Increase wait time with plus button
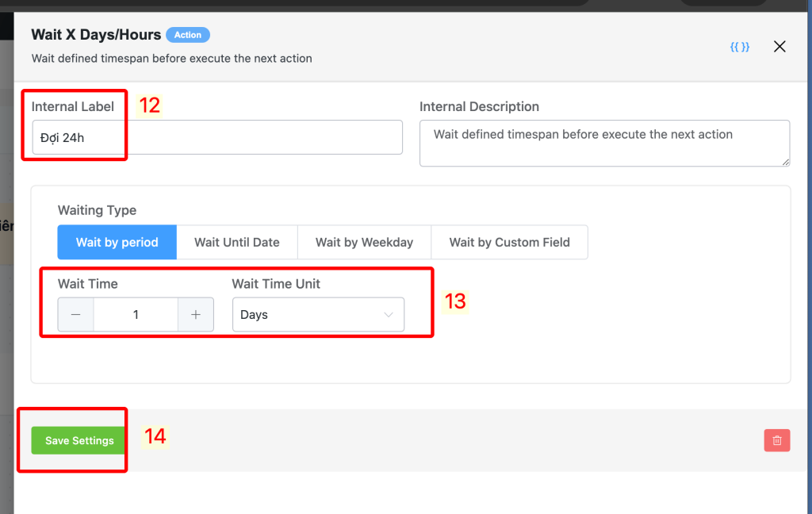 pos(196,314)
